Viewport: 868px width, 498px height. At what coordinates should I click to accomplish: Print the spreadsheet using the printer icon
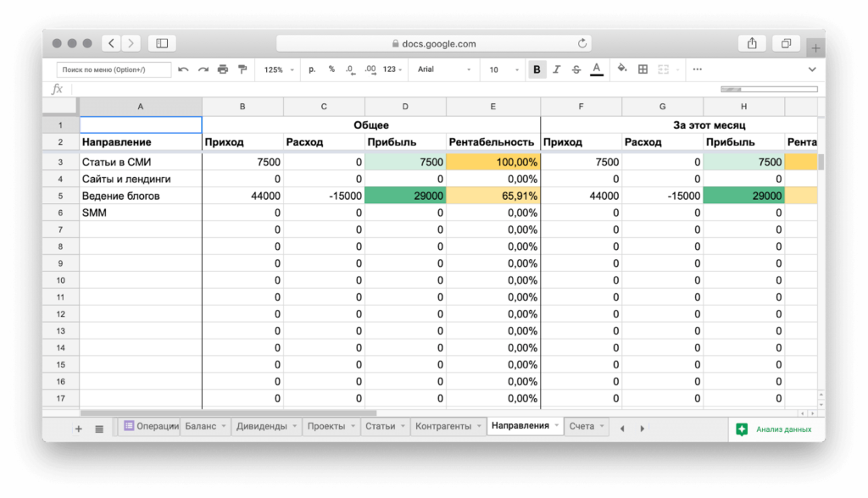pos(222,69)
